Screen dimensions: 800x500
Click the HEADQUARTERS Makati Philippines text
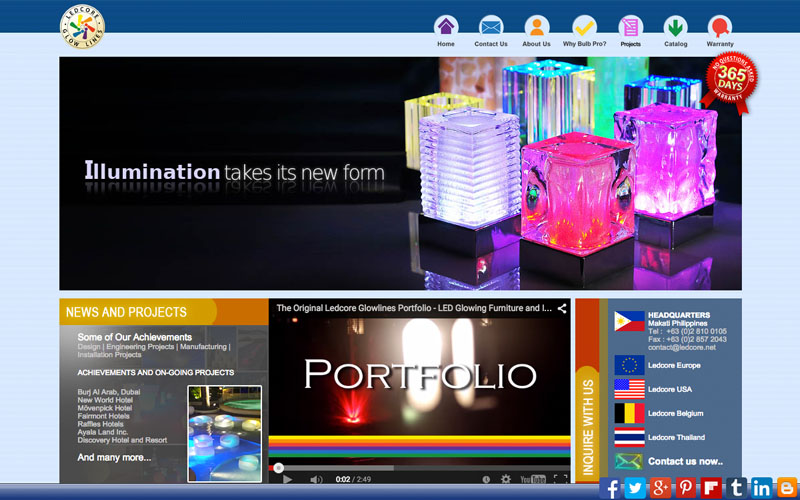click(x=679, y=319)
